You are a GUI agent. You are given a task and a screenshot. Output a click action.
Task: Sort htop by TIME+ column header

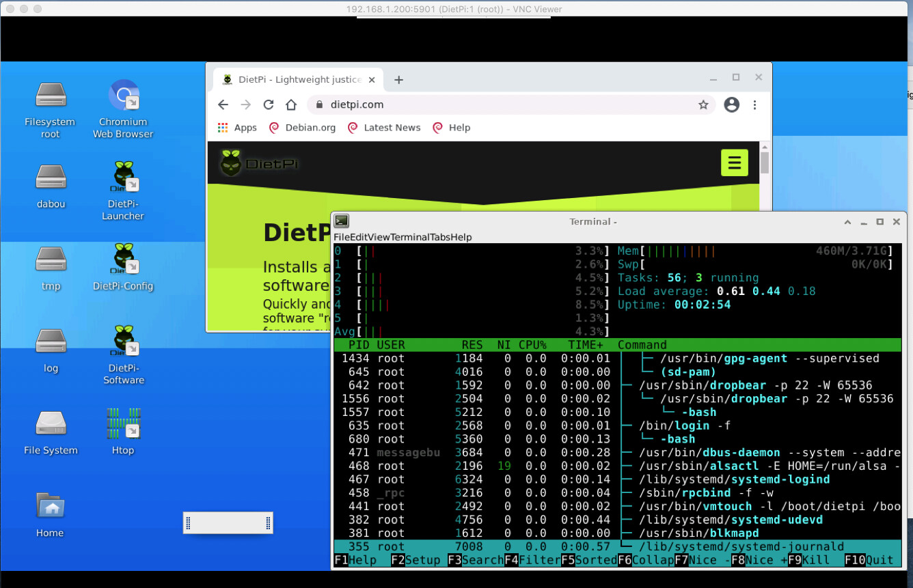pyautogui.click(x=586, y=345)
